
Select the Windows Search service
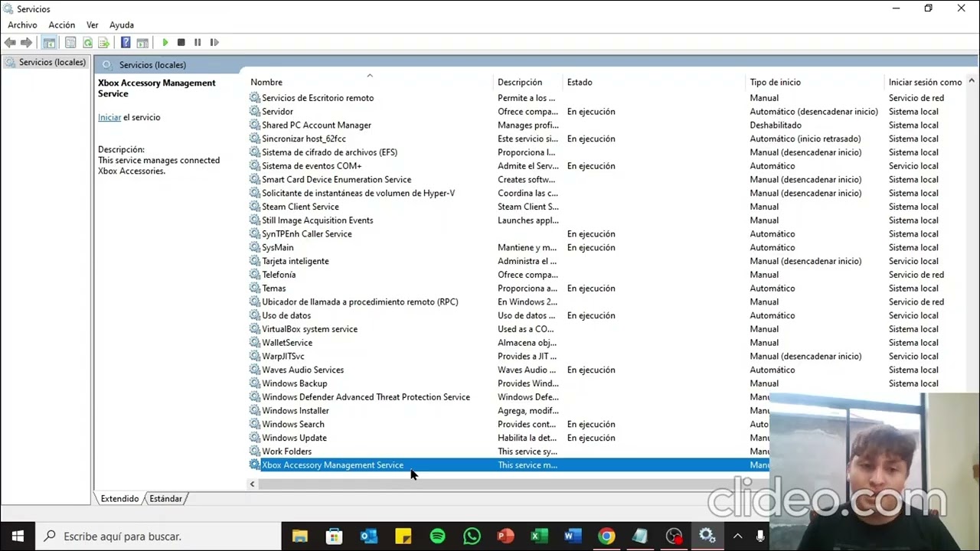(292, 425)
